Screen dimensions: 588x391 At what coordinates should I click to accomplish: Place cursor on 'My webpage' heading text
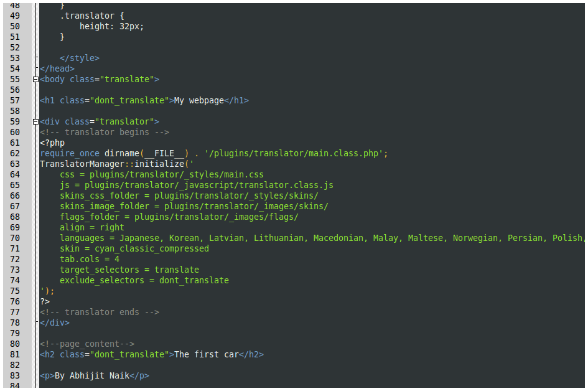coord(198,101)
